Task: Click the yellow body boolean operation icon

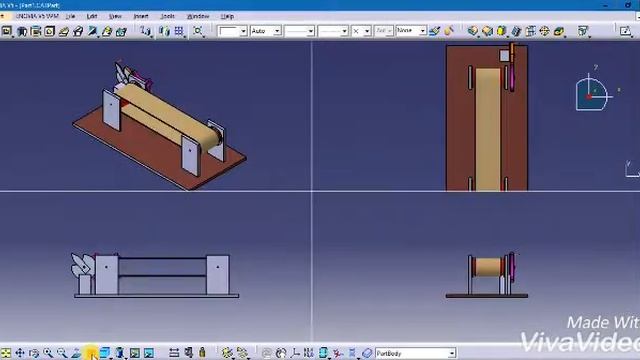Action: pyautogui.click(x=502, y=31)
